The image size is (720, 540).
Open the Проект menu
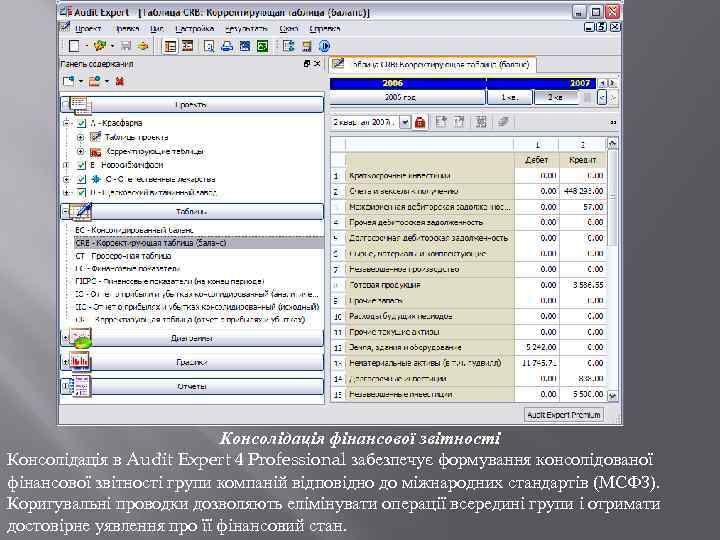88,28
